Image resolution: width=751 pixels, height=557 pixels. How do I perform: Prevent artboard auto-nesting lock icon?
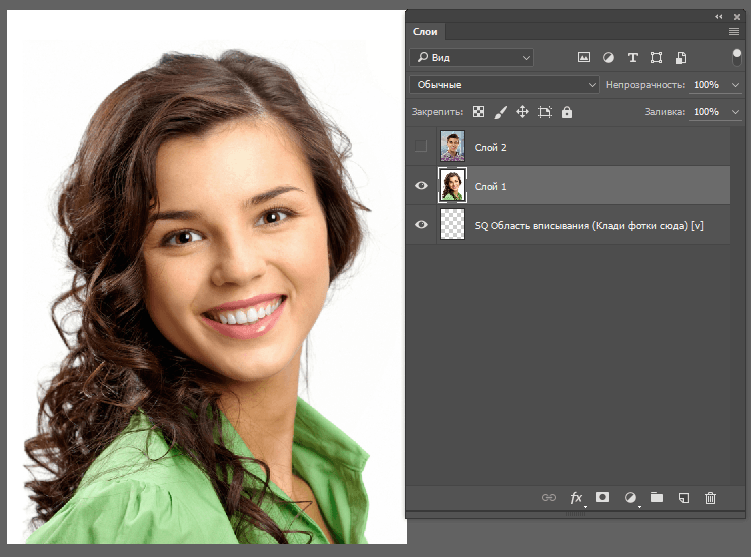pyautogui.click(x=545, y=112)
